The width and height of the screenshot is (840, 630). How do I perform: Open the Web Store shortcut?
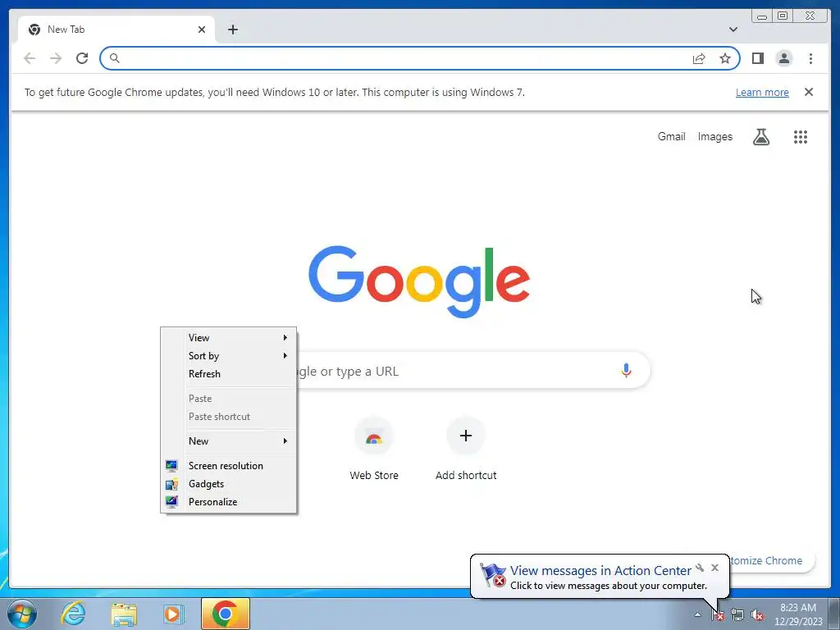[x=374, y=449]
